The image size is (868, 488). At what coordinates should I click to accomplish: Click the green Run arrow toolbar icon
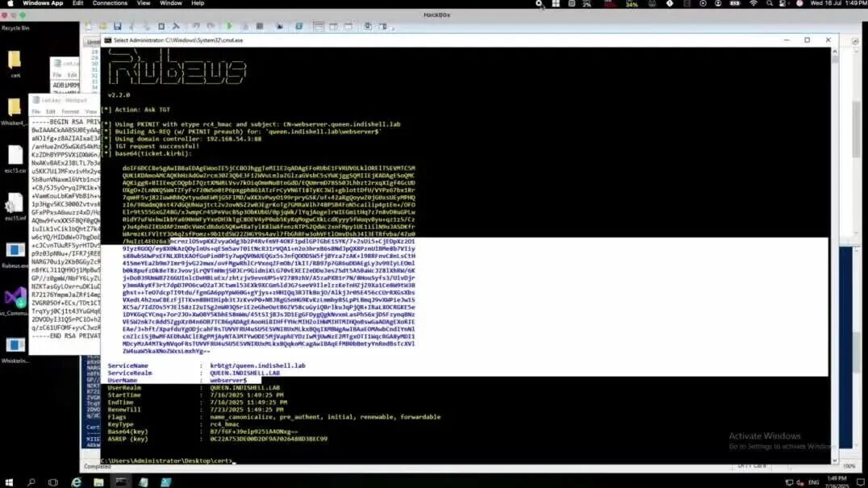[229, 26]
